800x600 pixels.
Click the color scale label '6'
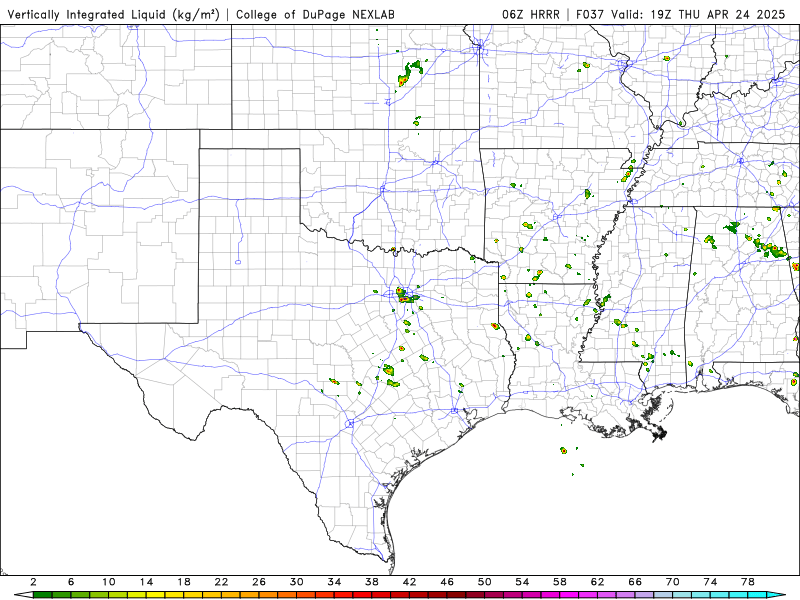point(71,582)
